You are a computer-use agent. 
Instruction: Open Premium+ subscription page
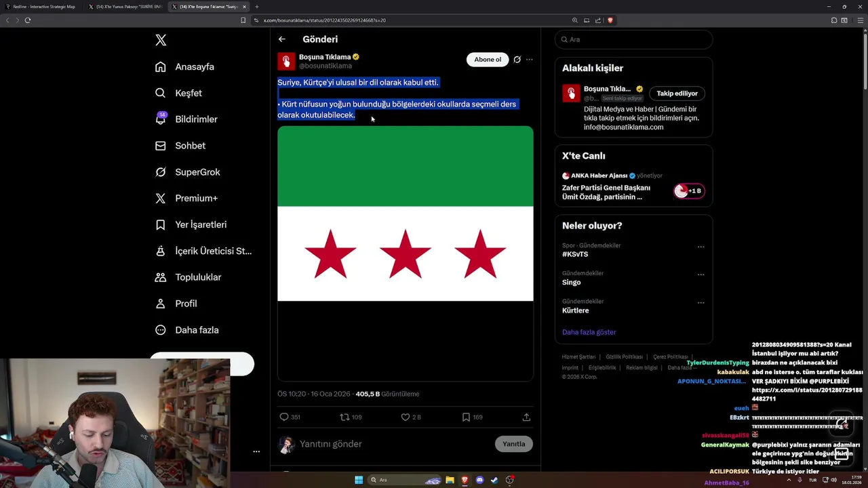(x=186, y=198)
